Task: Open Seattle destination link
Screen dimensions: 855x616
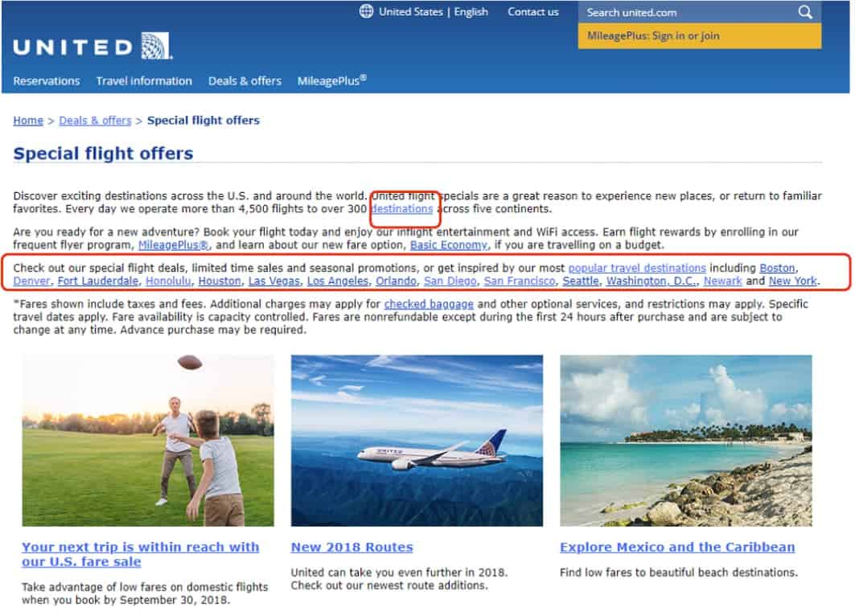Action: click(580, 281)
